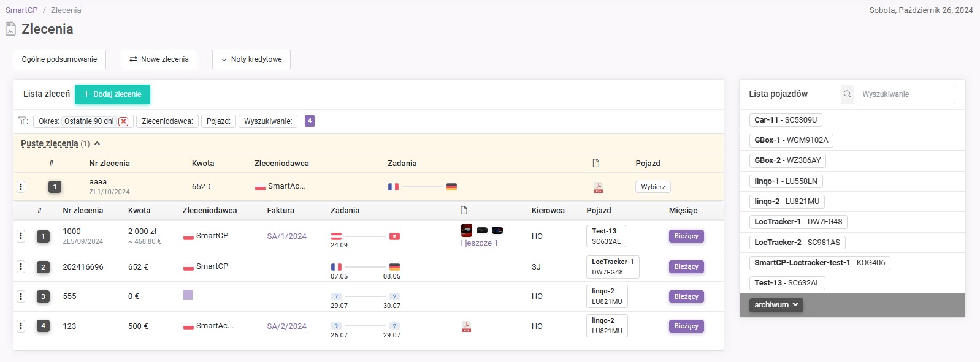Open actions menu for empty order aaaa
The height and width of the screenshot is (362, 980).
click(21, 187)
